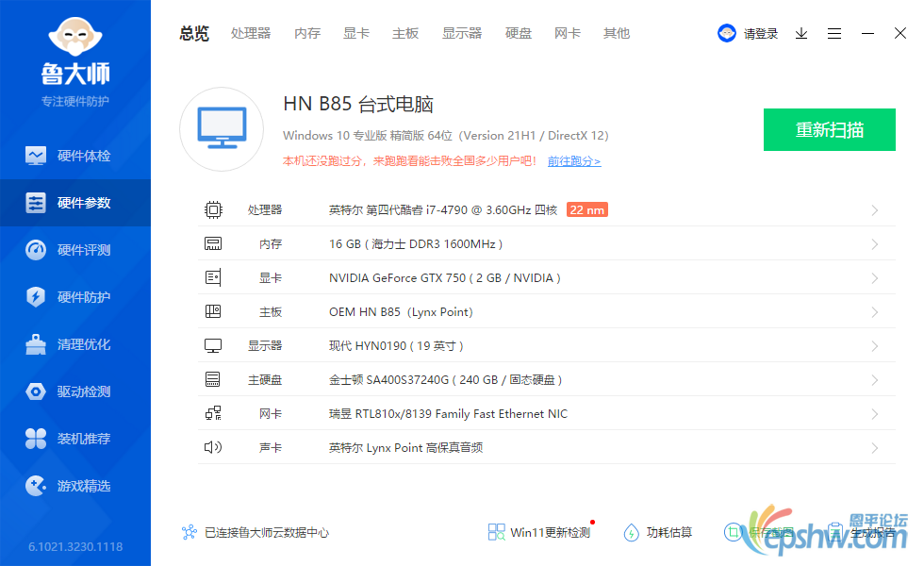Click the graphics card icon in 显卡 row

pos(213,277)
